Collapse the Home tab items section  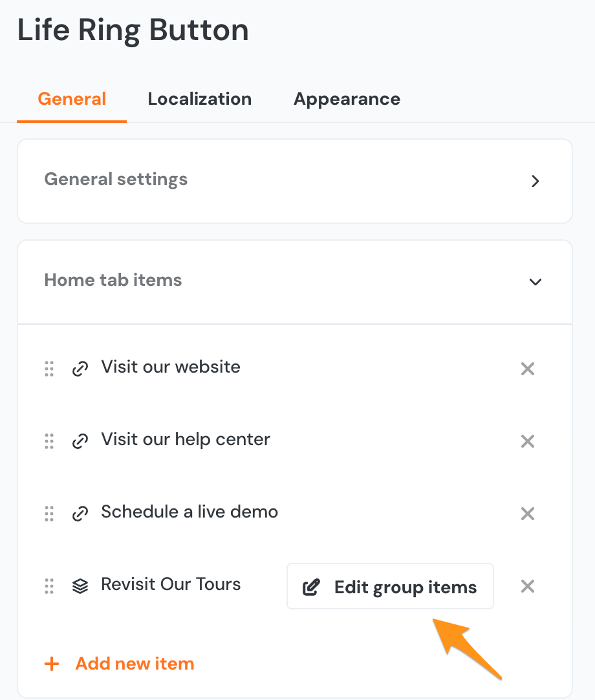[535, 282]
